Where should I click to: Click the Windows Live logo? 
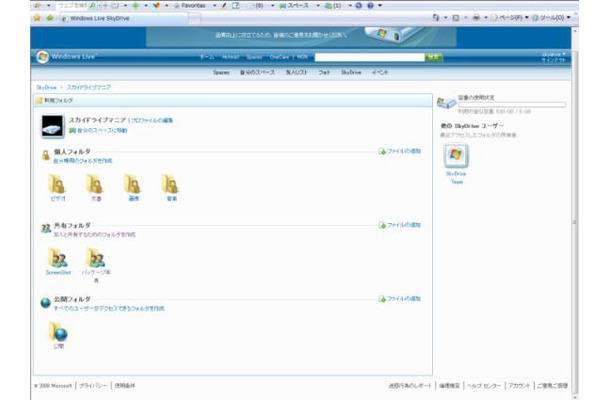click(66, 57)
